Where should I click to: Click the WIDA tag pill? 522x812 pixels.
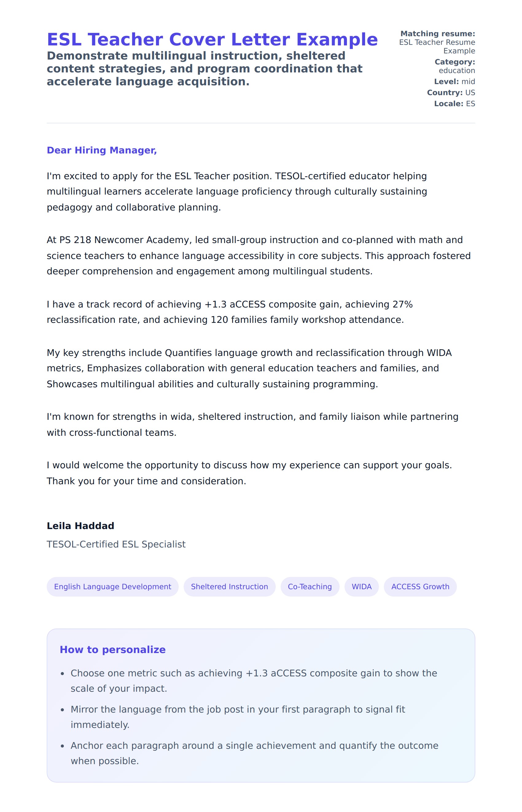tap(361, 586)
